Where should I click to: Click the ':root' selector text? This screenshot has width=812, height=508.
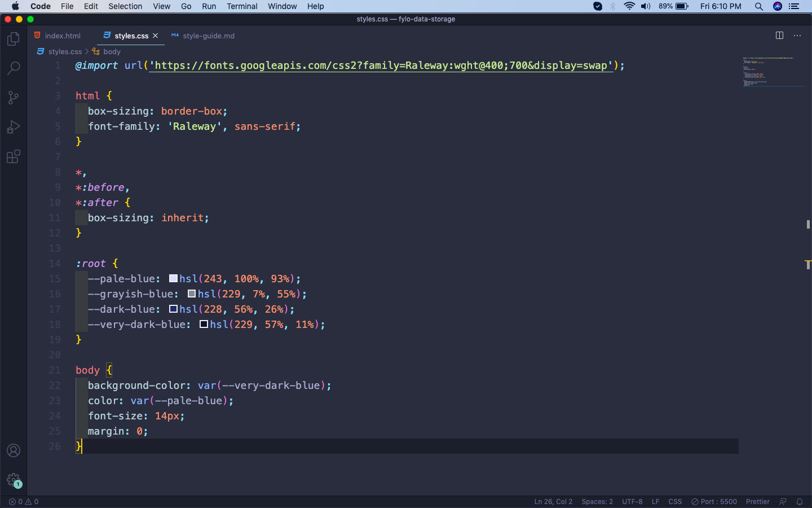click(91, 263)
